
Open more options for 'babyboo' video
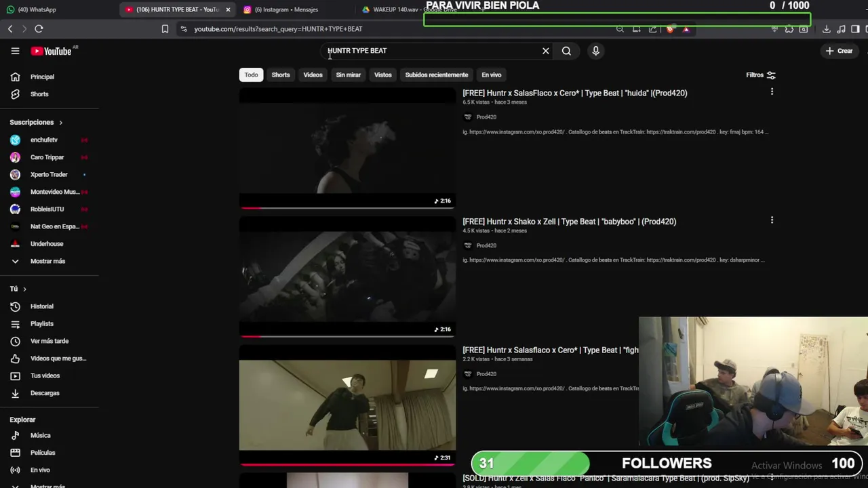772,220
